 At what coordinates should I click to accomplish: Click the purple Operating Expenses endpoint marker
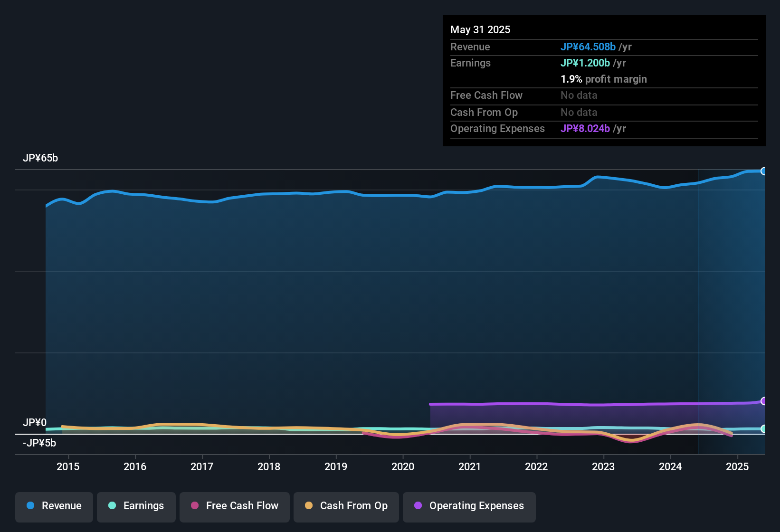[764, 401]
